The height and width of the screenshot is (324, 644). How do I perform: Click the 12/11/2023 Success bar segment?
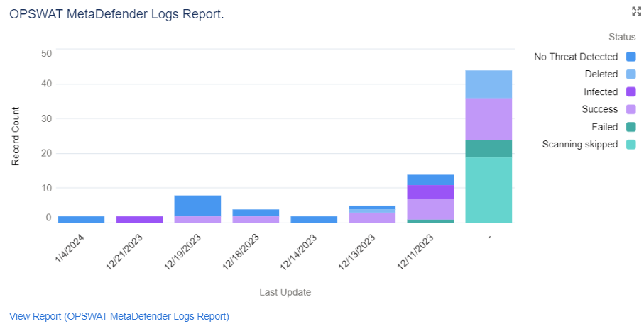(x=430, y=210)
